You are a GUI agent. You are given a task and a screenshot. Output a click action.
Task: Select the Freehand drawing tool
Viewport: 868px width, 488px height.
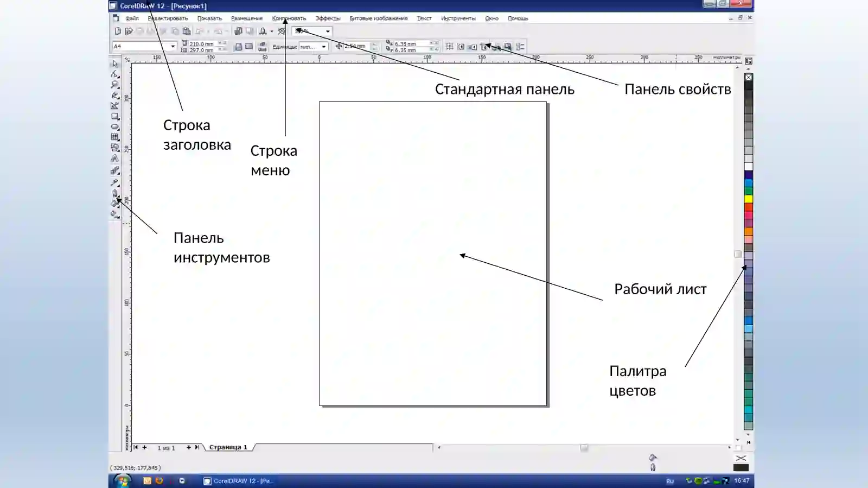[x=115, y=96]
